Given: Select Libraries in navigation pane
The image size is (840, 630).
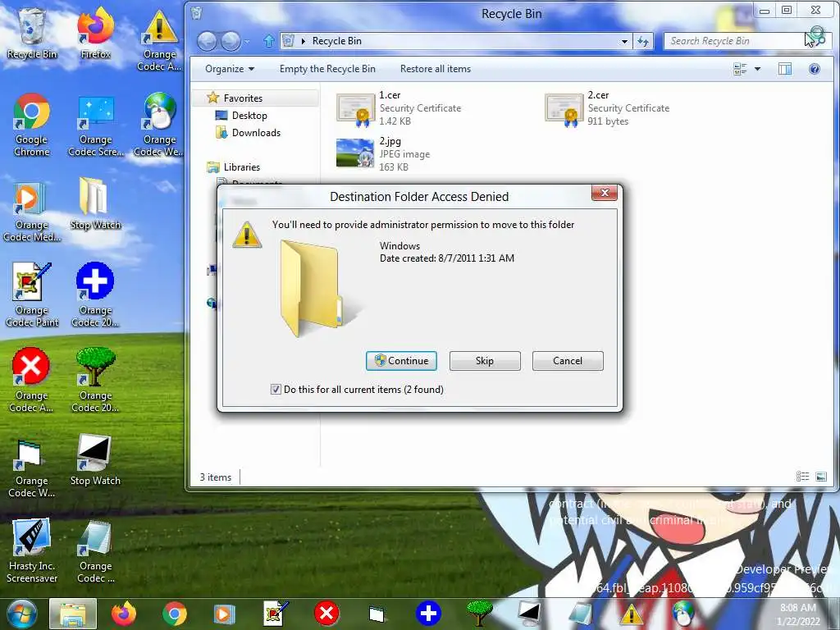Looking at the screenshot, I should click(242, 167).
